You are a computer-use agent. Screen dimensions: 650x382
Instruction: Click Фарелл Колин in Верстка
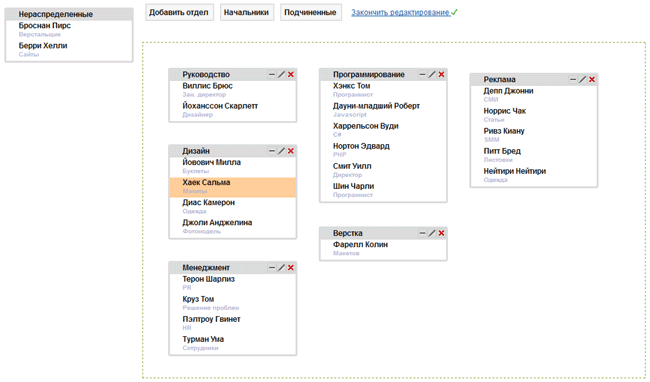pyautogui.click(x=383, y=249)
